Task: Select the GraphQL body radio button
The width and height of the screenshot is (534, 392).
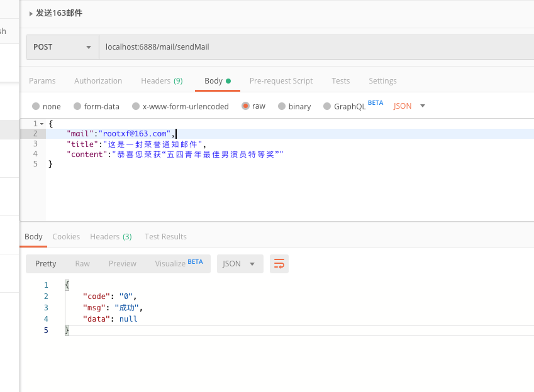Action: coord(327,106)
